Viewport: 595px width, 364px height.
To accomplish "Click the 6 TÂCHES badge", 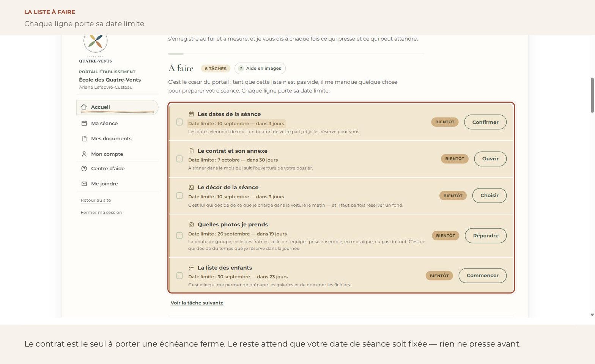I will click(216, 69).
